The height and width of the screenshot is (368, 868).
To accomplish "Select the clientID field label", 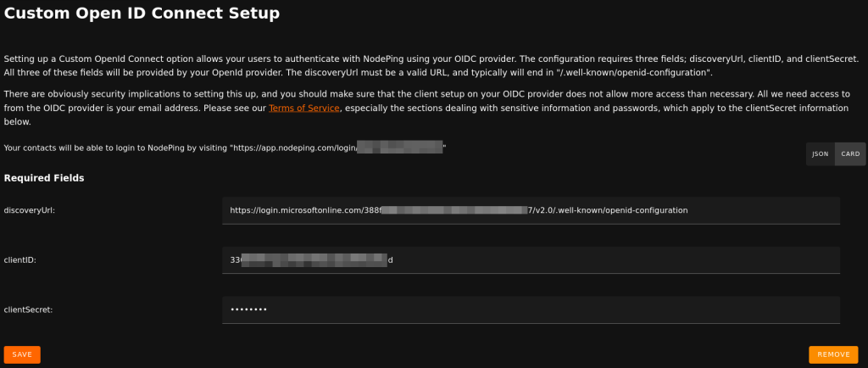I will point(19,260).
